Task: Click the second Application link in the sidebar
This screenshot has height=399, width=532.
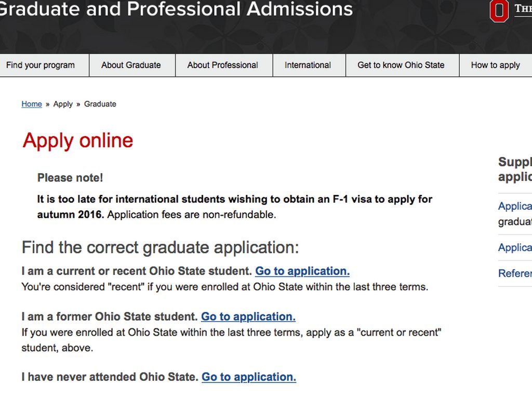Action: [515, 248]
